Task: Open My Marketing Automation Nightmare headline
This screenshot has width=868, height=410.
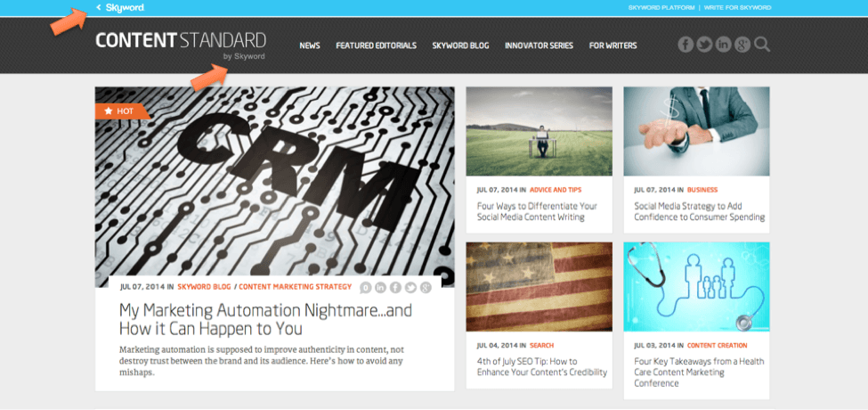Action: (x=265, y=320)
